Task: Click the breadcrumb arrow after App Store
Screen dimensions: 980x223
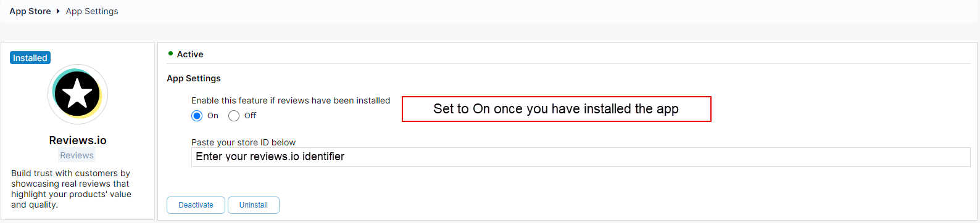Action: (x=58, y=11)
